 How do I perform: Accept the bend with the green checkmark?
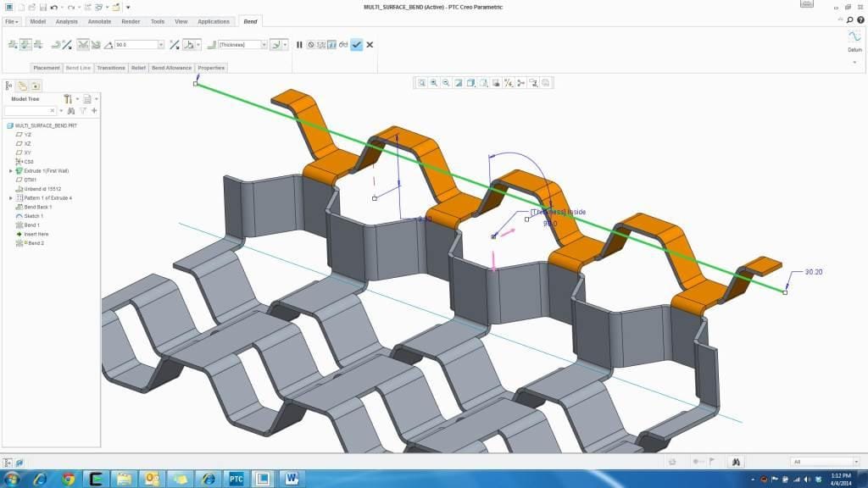pyautogui.click(x=356, y=45)
